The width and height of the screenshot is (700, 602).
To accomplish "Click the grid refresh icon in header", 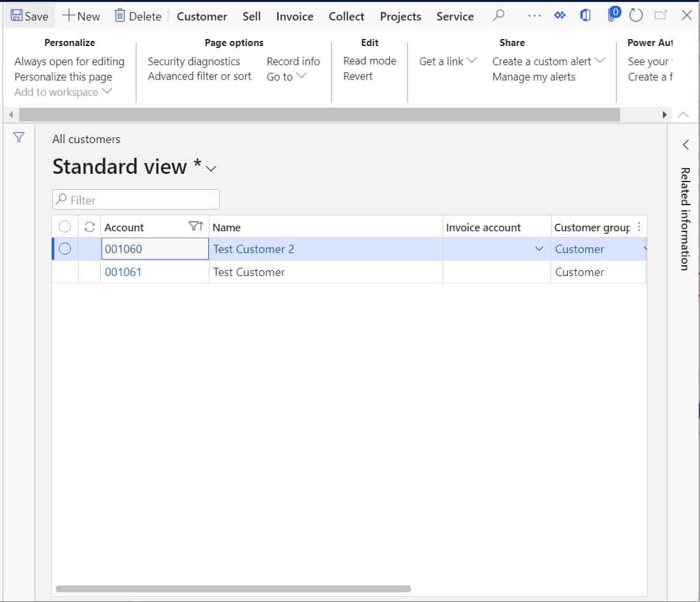I will pyautogui.click(x=89, y=227).
